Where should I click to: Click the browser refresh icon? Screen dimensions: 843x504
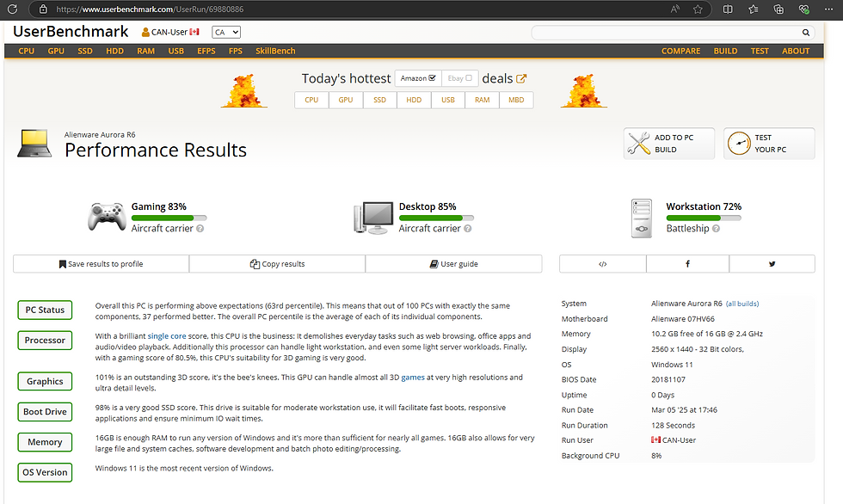tap(12, 9)
